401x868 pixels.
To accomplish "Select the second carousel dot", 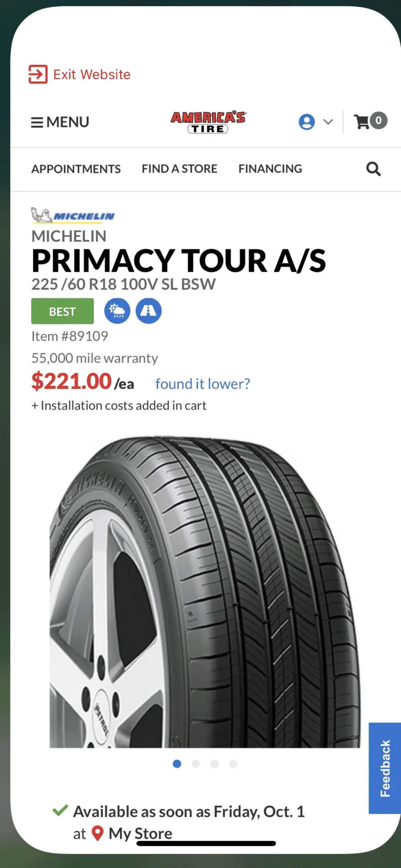I will point(195,763).
